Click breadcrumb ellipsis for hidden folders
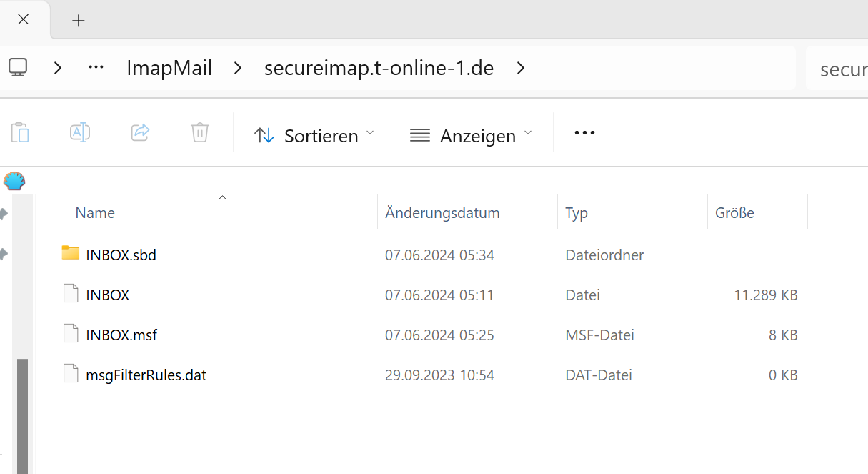The width and height of the screenshot is (868, 474). (x=96, y=68)
